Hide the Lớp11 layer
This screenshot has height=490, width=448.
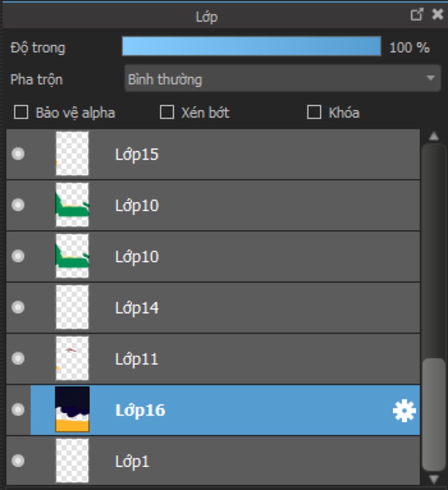(18, 358)
